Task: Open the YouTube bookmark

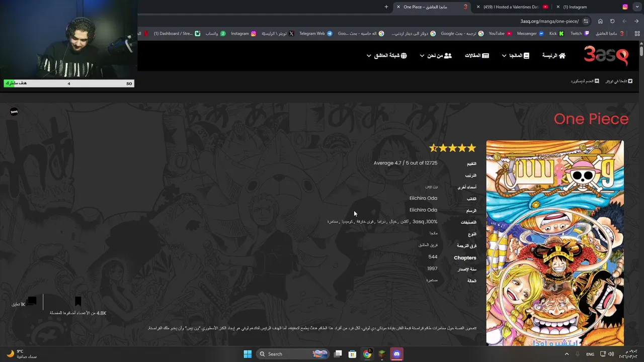Action: 500,34
